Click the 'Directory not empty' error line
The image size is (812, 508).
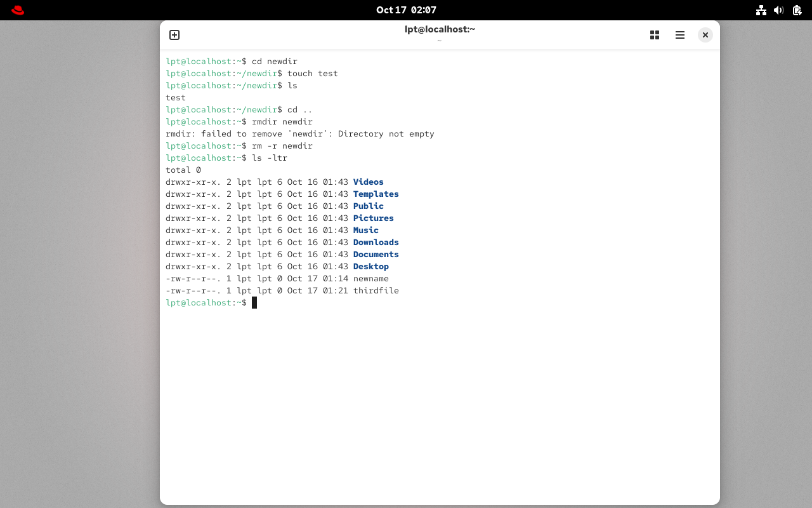tap(299, 134)
